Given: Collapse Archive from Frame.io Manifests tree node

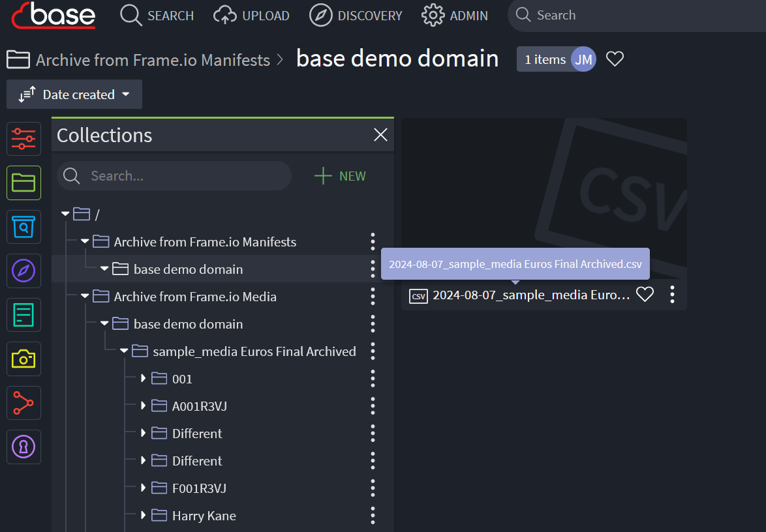Looking at the screenshot, I should click(85, 241).
